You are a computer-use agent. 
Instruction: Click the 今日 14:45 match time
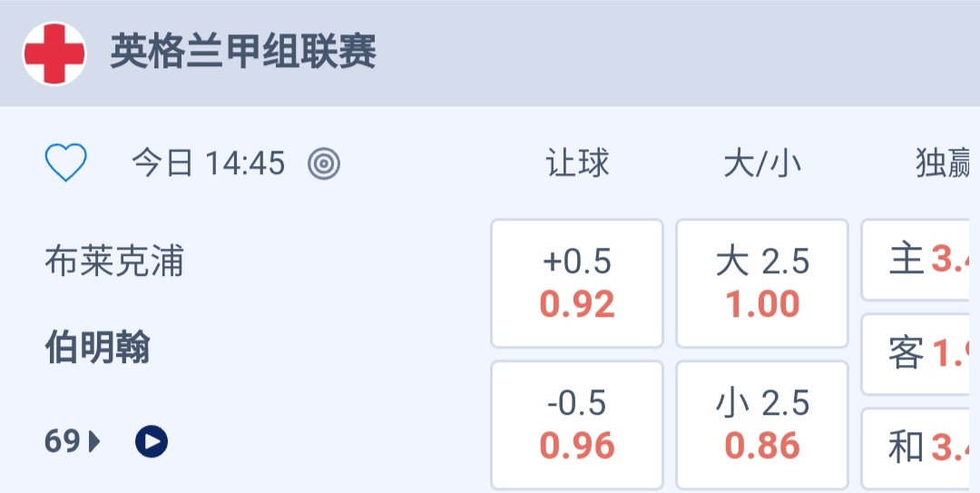pos(208,163)
